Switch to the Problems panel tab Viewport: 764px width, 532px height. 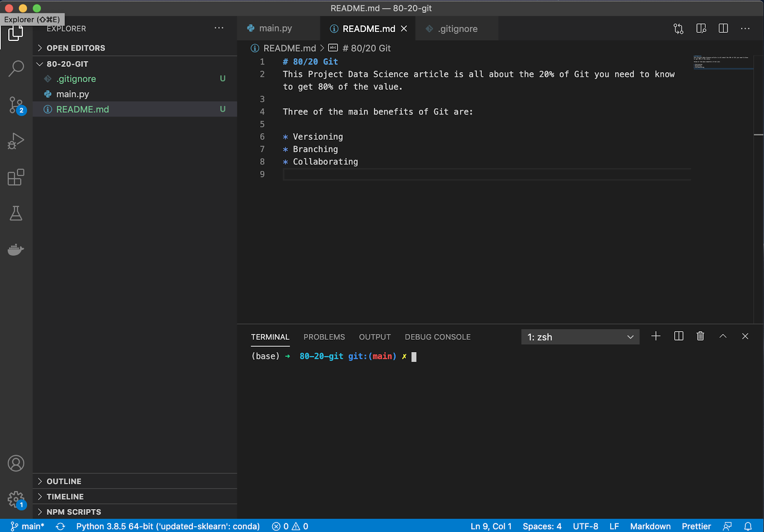coord(324,337)
